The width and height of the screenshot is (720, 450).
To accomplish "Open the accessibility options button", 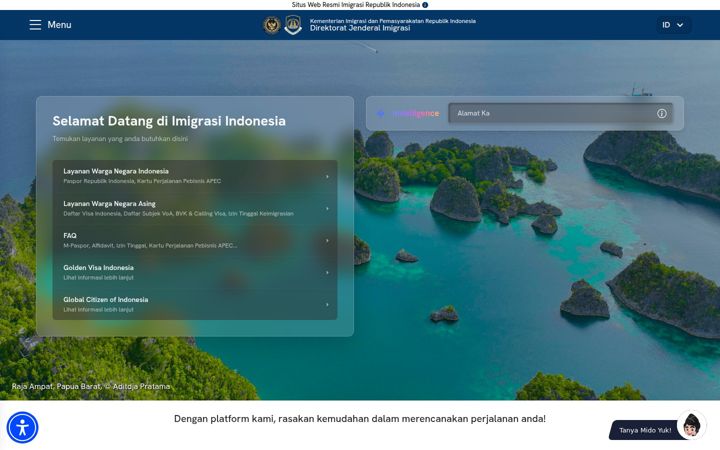I will 22,428.
